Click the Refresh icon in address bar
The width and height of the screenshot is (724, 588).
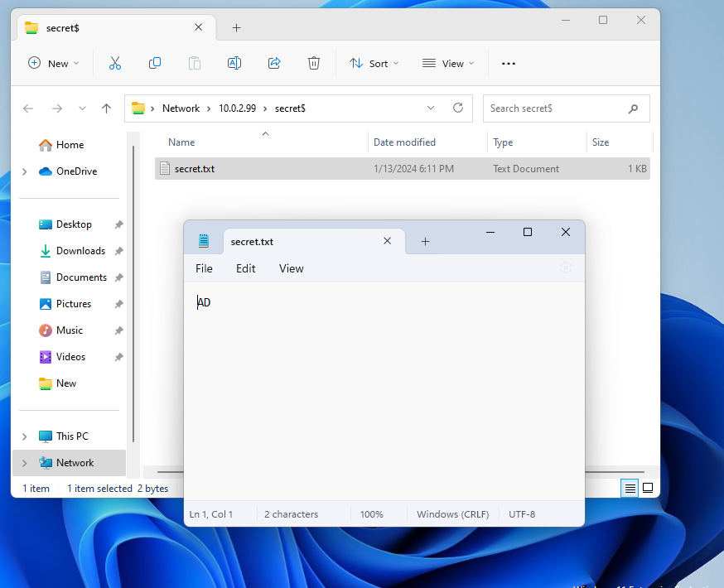tap(457, 108)
